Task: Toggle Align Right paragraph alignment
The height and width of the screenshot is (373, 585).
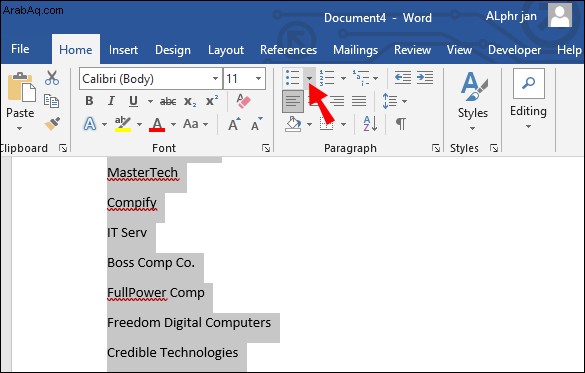Action: 337,101
